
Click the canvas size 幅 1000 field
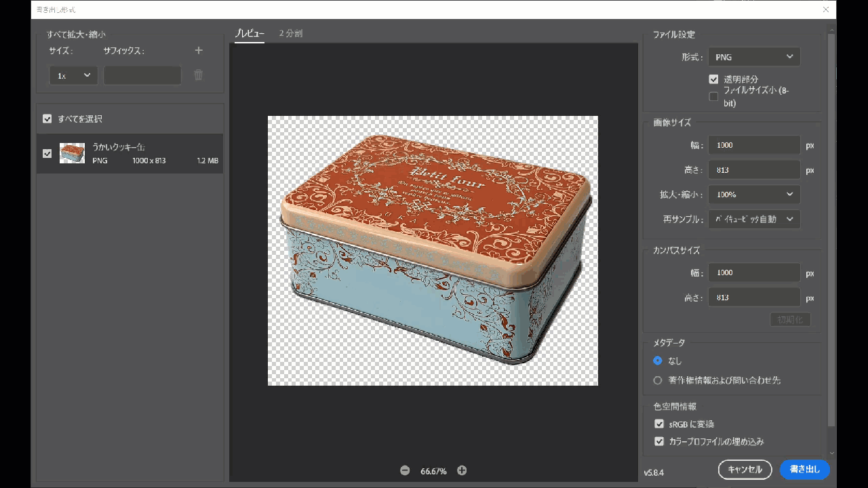click(754, 272)
